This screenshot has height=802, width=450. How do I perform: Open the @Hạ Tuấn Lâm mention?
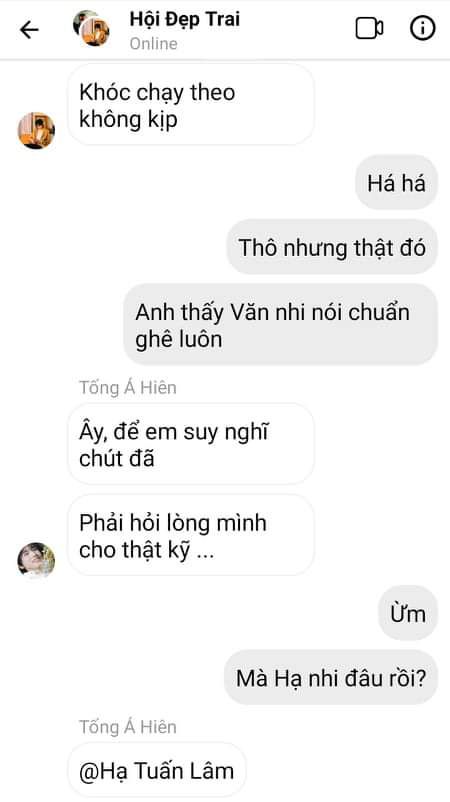tap(156, 770)
